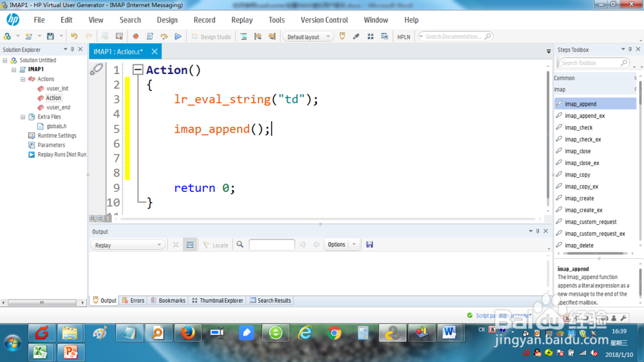
Task: Open the editor tab list dropdown arrow
Action: click(x=548, y=52)
